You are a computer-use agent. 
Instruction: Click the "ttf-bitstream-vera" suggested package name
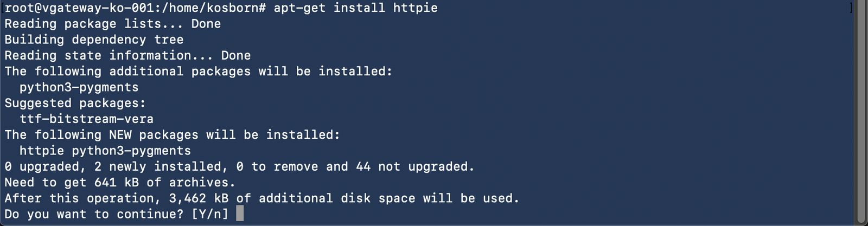coord(86,119)
